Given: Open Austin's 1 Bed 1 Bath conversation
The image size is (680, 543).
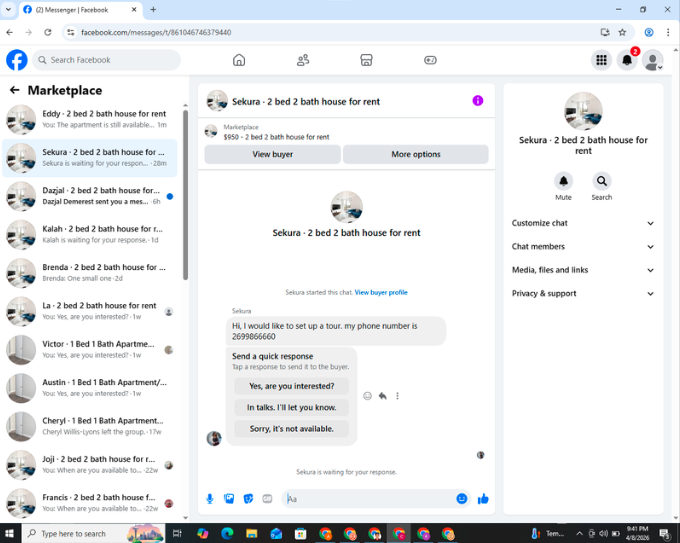Looking at the screenshot, I should tap(90, 388).
